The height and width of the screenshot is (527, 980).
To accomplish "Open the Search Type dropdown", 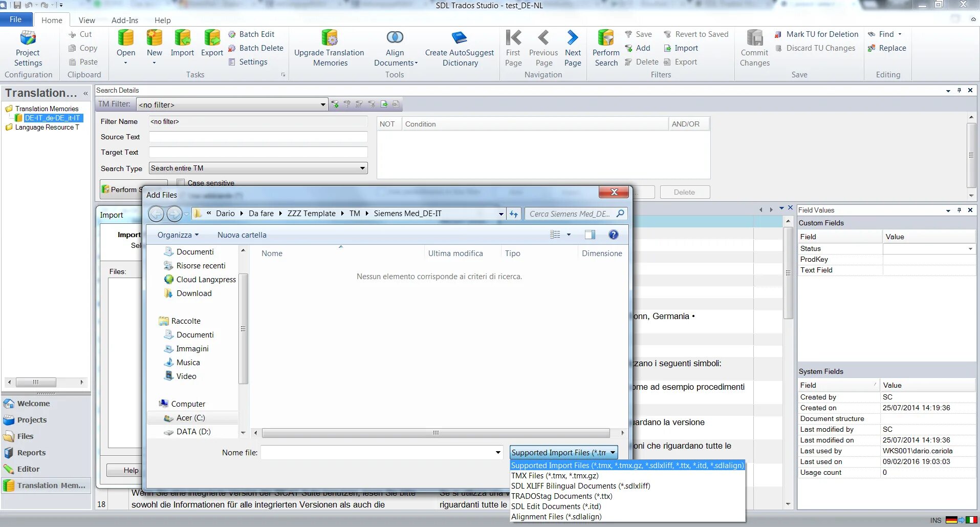I will [362, 168].
